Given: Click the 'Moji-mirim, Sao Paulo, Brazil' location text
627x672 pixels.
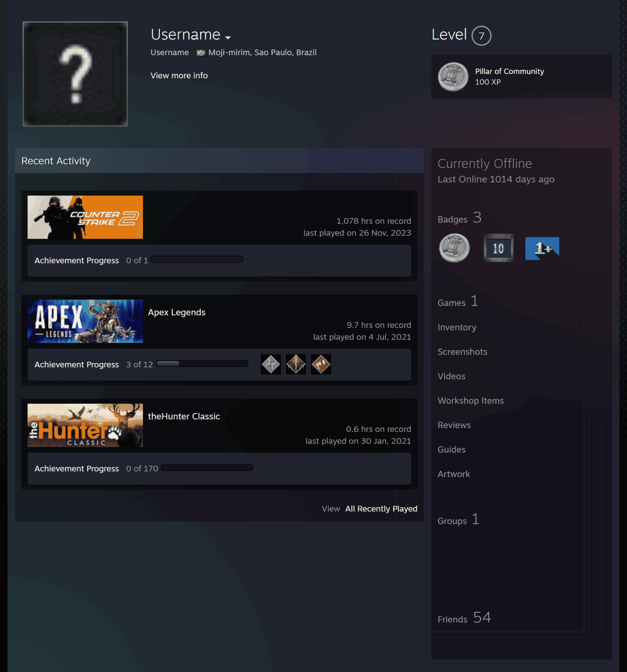Looking at the screenshot, I should point(262,52).
